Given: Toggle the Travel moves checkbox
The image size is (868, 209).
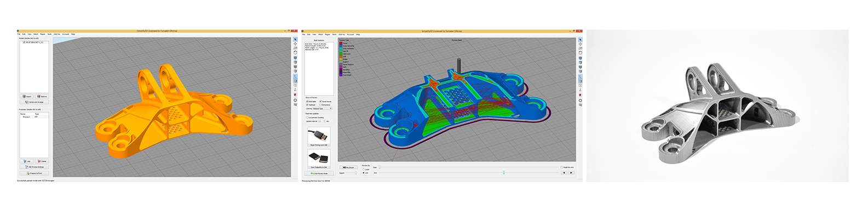Looking at the screenshot, I should click(321, 101).
